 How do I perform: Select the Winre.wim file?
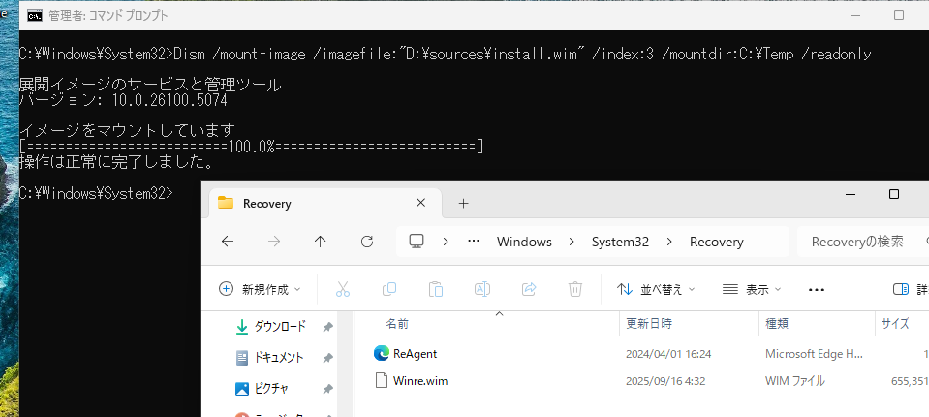tap(418, 380)
